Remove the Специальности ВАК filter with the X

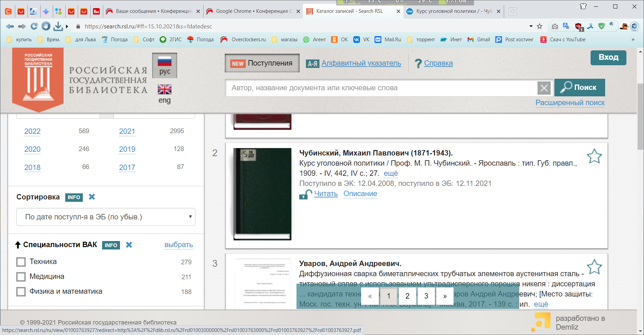tap(129, 245)
